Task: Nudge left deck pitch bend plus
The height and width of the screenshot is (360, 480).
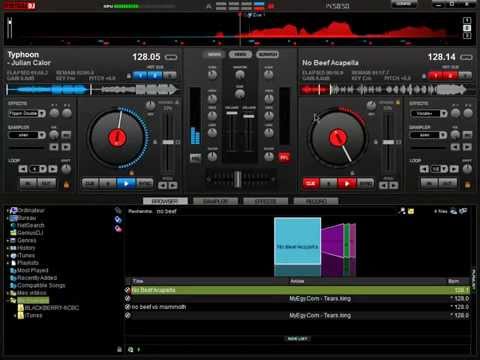Action: click(x=173, y=185)
